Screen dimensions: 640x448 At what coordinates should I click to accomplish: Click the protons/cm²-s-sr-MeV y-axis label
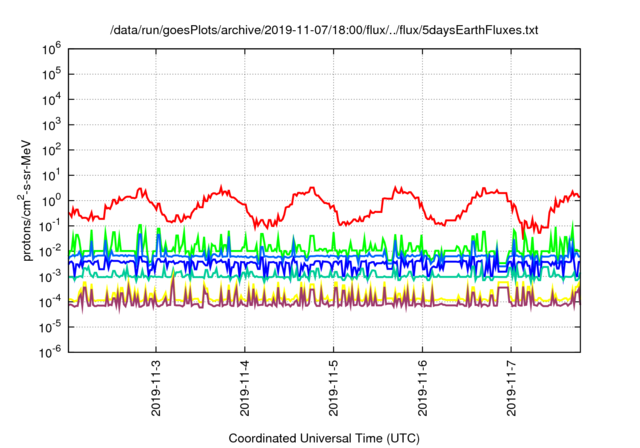(x=26, y=200)
